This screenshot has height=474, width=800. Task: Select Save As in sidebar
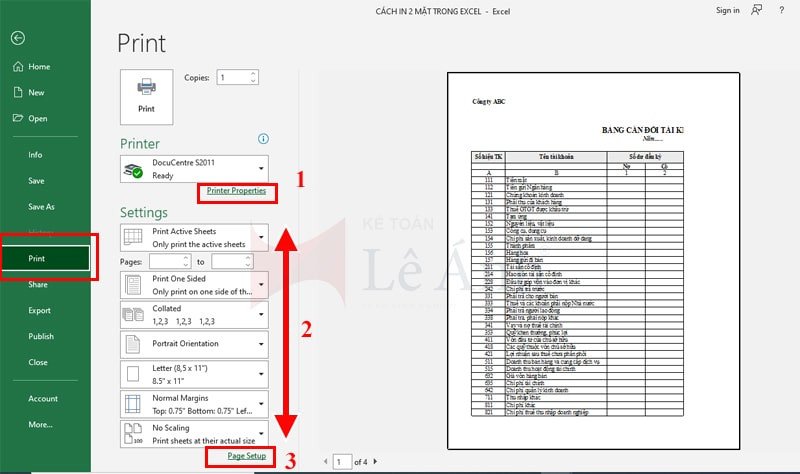[x=41, y=206]
